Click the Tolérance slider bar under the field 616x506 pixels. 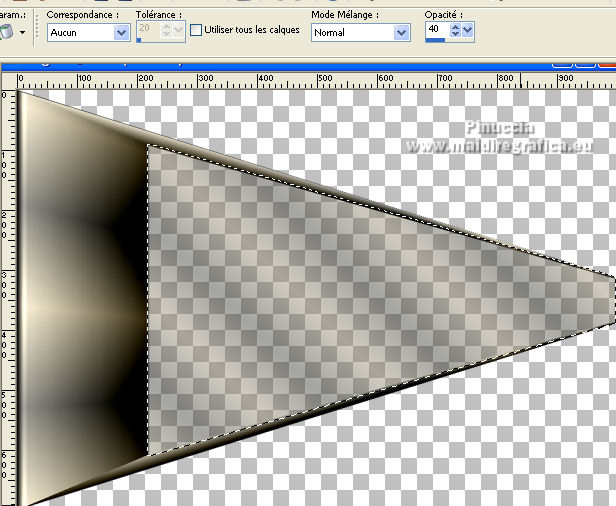(139, 40)
